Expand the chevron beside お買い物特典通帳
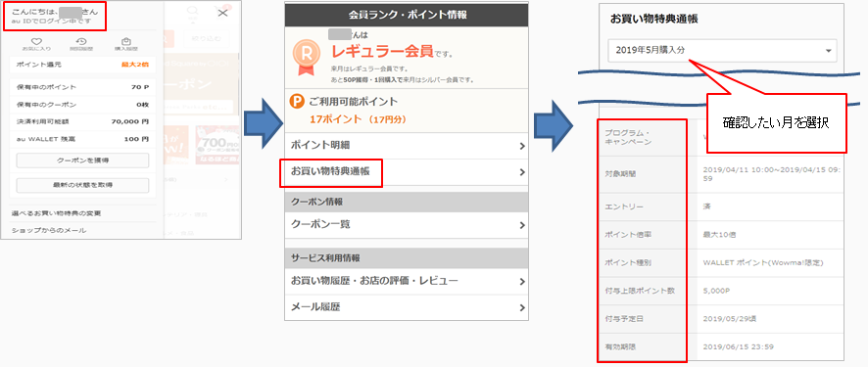This screenshot has width=868, height=367. [x=522, y=172]
